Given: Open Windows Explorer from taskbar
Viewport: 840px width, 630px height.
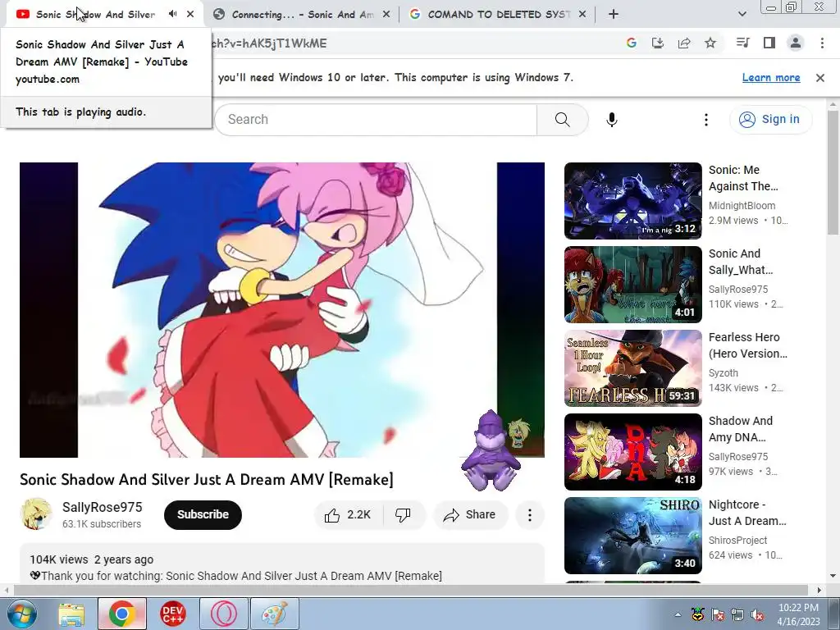Looking at the screenshot, I should click(x=71, y=614).
